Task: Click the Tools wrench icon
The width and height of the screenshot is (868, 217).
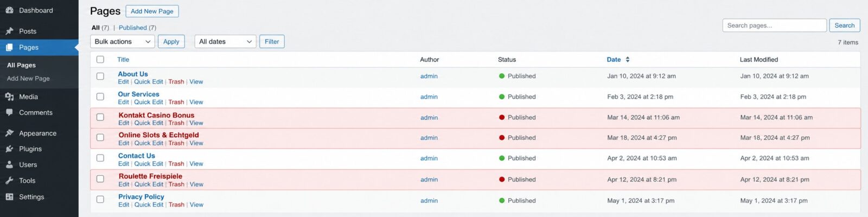Action: tap(9, 181)
